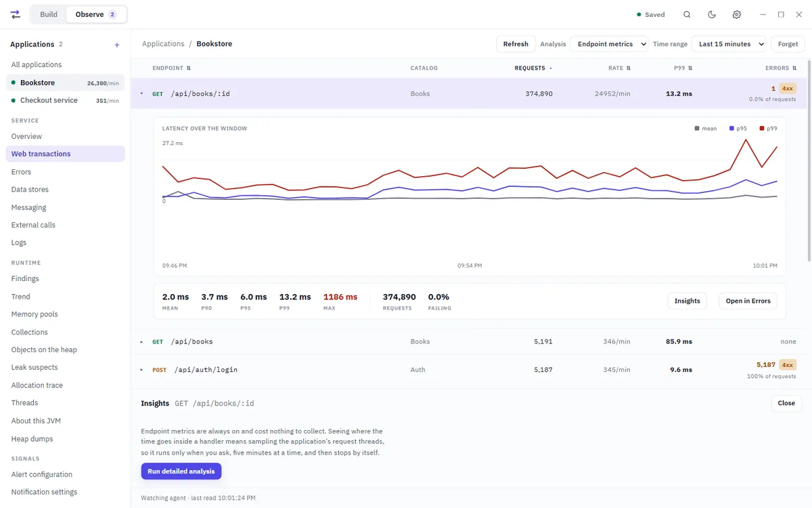Toggle dark mode moon icon
812x508 pixels.
[712, 14]
